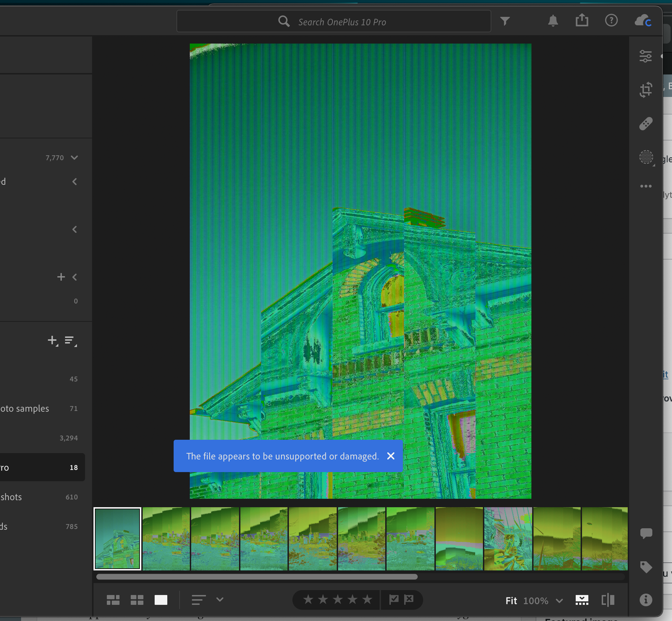672x621 pixels.
Task: Open the Edit sliders panel
Action: 646,56
